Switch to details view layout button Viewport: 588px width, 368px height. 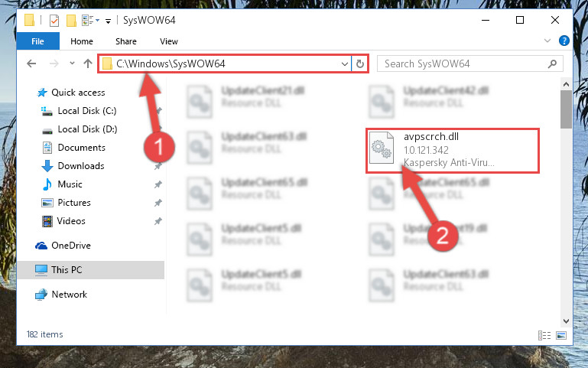tap(544, 335)
